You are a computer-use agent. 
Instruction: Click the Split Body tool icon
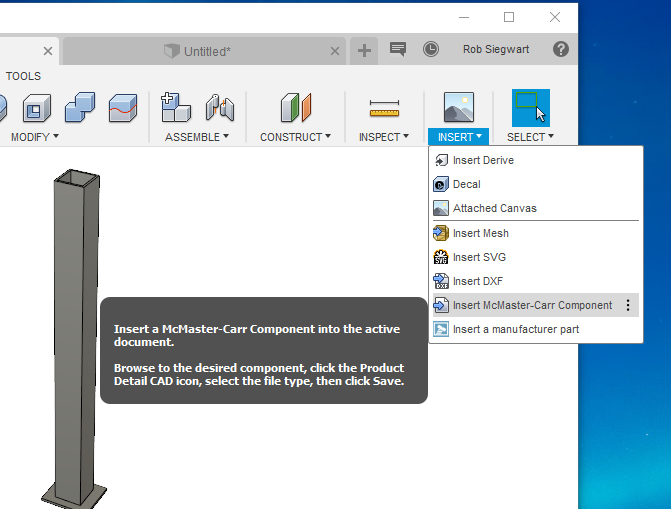(123, 108)
